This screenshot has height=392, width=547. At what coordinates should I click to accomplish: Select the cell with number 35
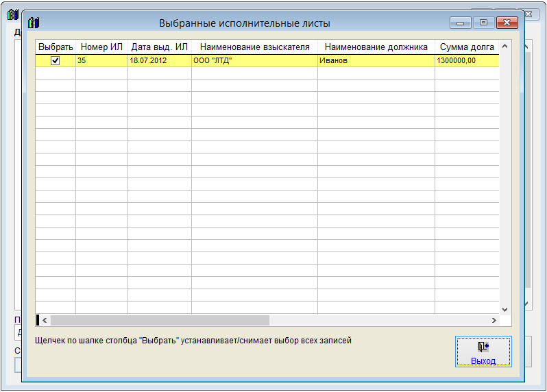pos(101,61)
